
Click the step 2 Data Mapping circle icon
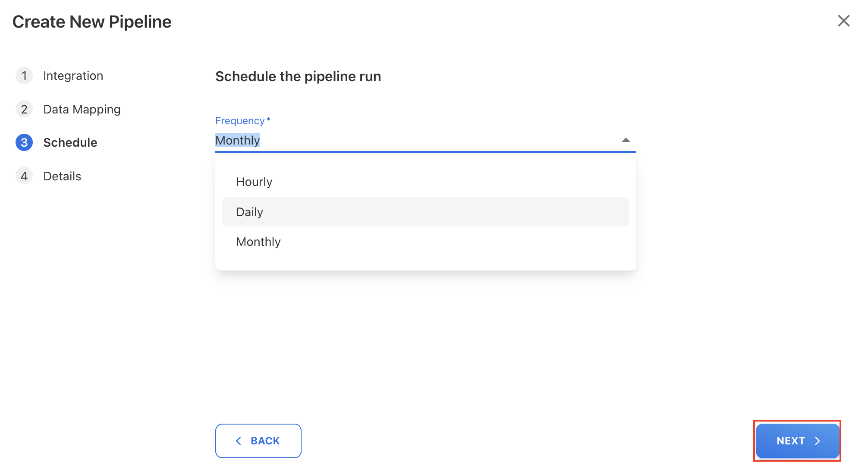pos(24,109)
